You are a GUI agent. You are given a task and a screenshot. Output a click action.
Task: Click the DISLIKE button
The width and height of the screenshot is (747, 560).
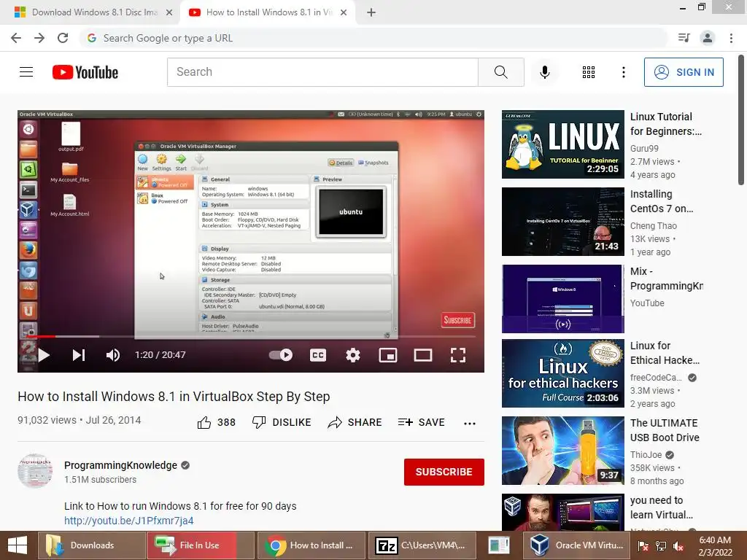[282, 422]
